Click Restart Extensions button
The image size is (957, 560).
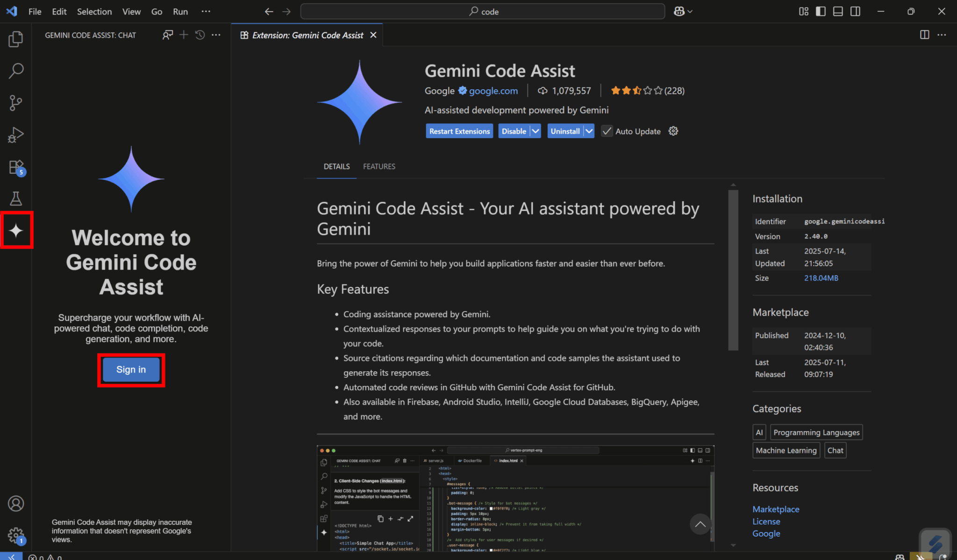(459, 131)
